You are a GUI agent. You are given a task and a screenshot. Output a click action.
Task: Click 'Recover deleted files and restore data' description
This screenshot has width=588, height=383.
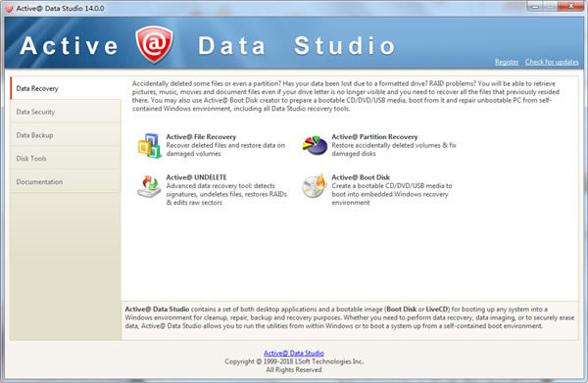pyautogui.click(x=225, y=149)
